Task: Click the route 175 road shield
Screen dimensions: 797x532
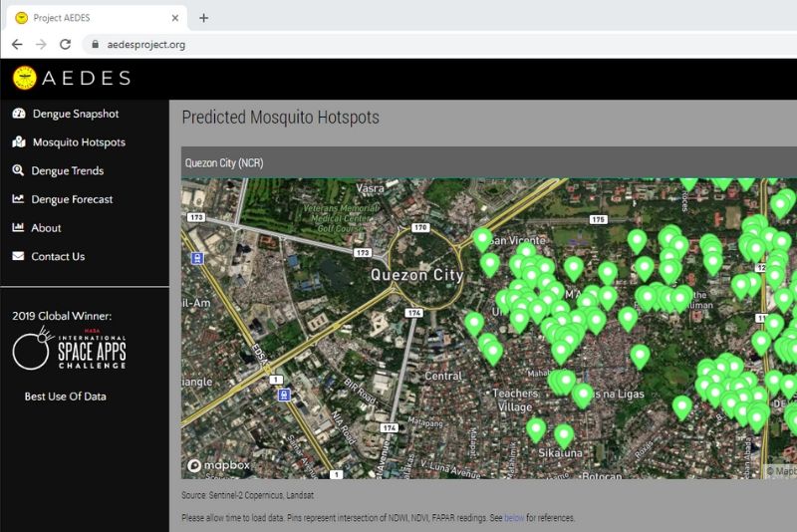Action: 599,219
